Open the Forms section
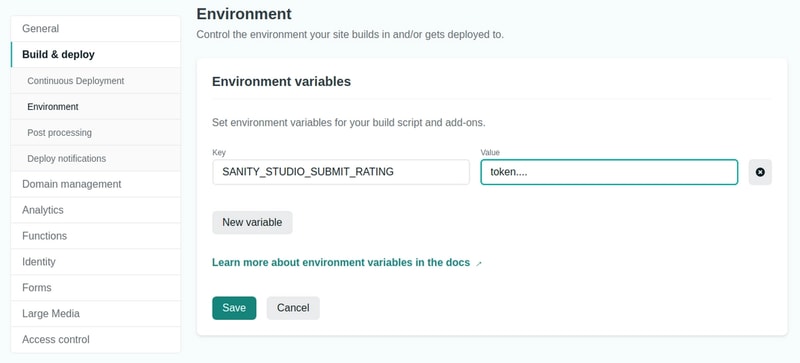 (x=95, y=287)
